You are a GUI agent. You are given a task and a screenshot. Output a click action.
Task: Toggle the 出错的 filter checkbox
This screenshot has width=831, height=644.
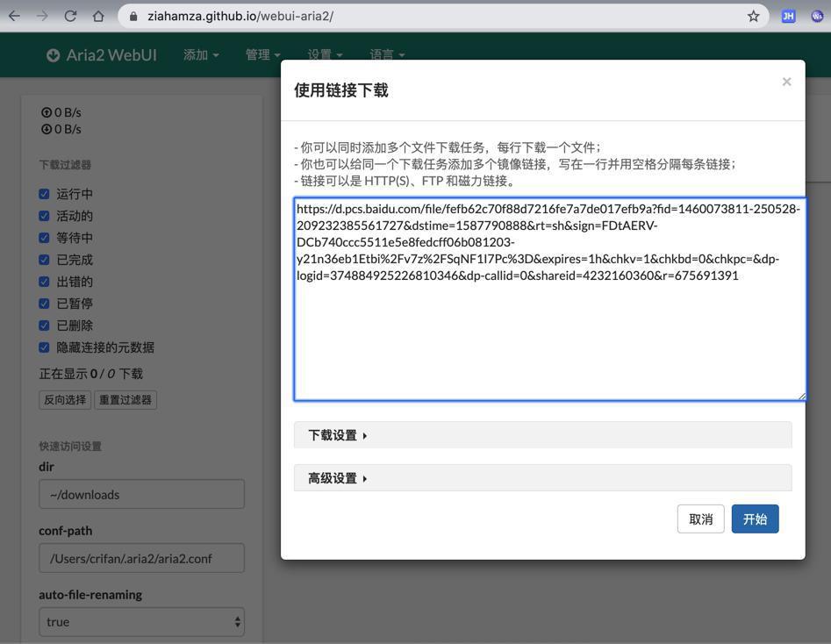point(44,282)
